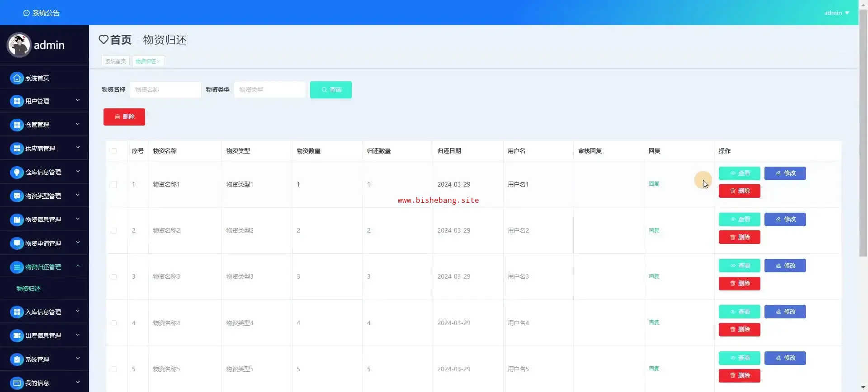
Task: Switch to the 系统首页 tab
Action: point(116,61)
